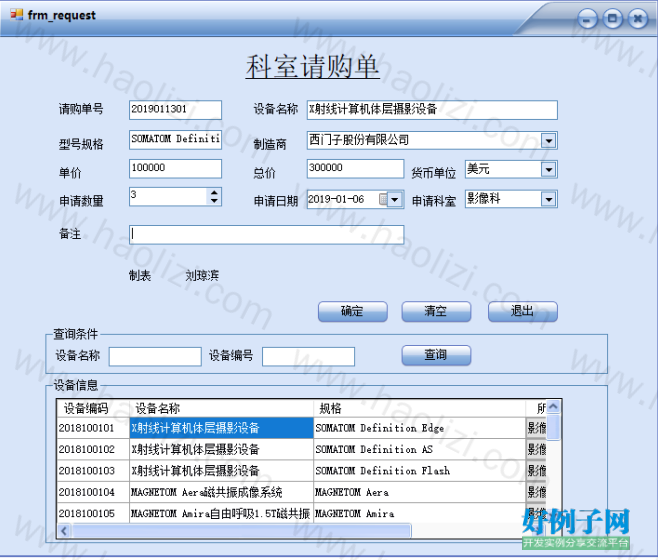Viewport: 658px width, 560px height.
Task: Click the 科室请购单 form title
Action: 313,67
